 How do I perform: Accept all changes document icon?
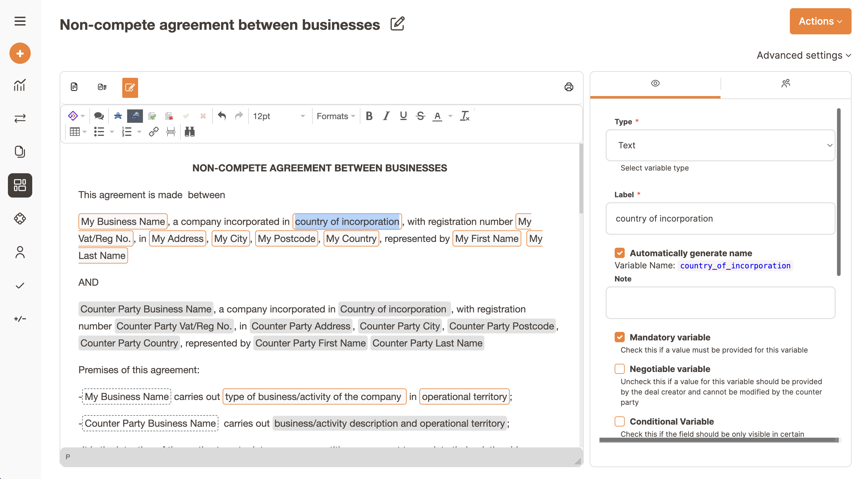tap(152, 116)
